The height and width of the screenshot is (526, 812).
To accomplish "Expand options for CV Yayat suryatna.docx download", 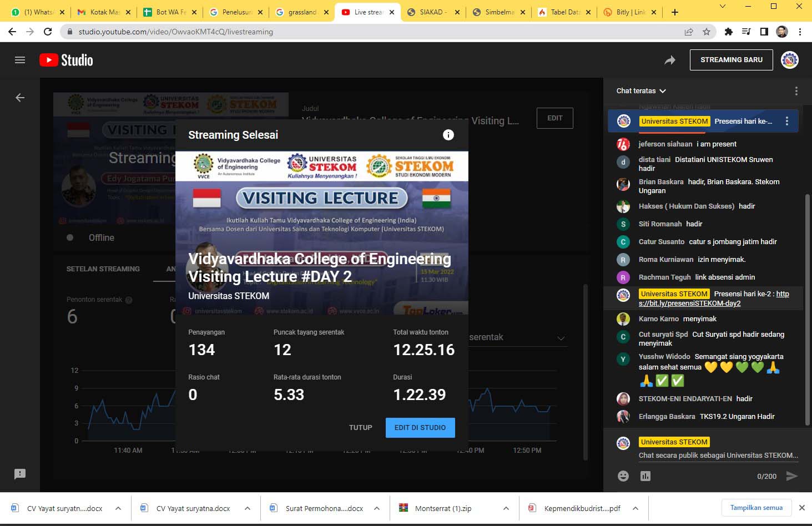I will (248, 508).
